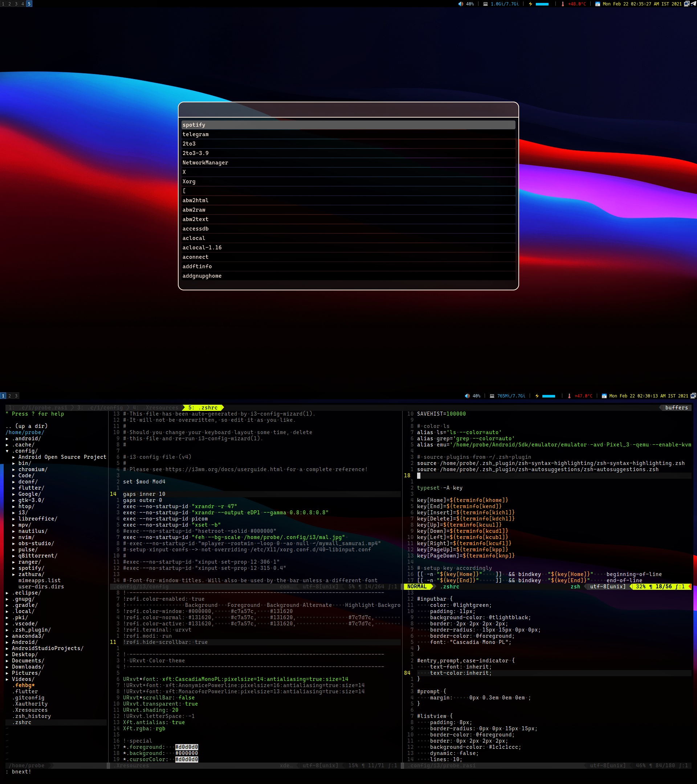
Task: Click the lightning battery icon in top bar
Action: tap(530, 4)
